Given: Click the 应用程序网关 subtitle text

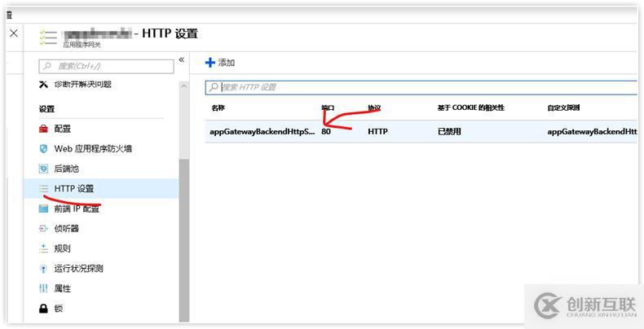Looking at the screenshot, I should coord(82,45).
